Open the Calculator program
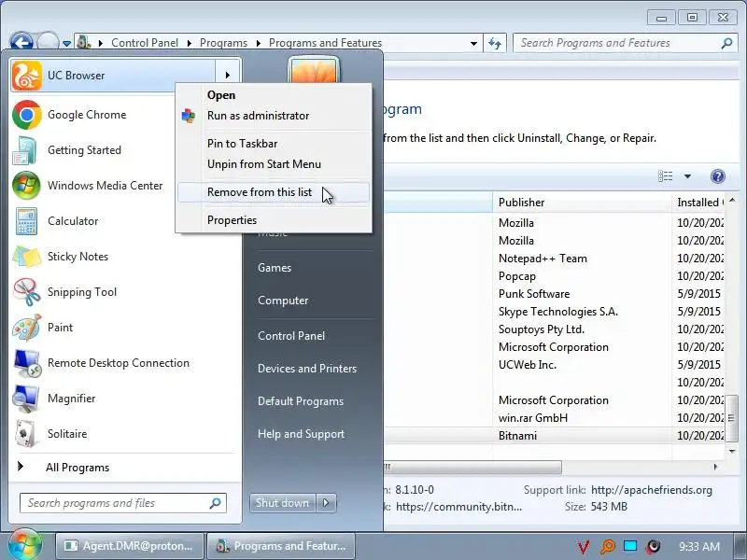 (73, 221)
